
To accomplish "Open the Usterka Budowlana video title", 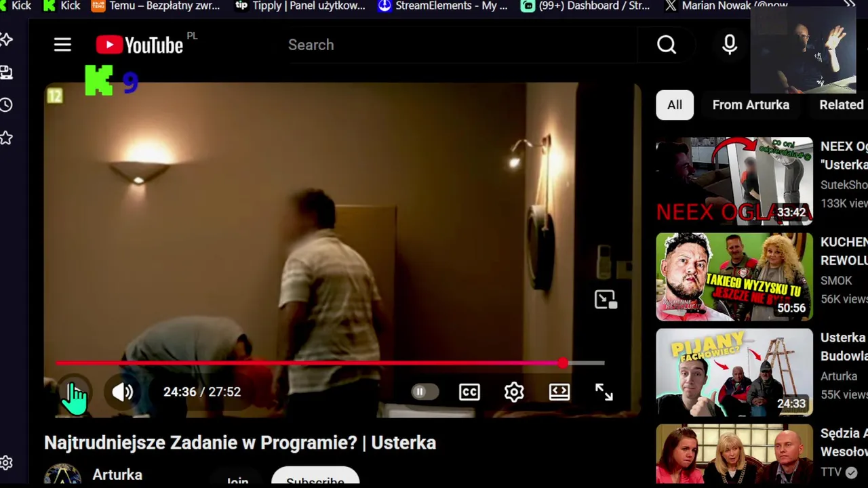I will (844, 346).
